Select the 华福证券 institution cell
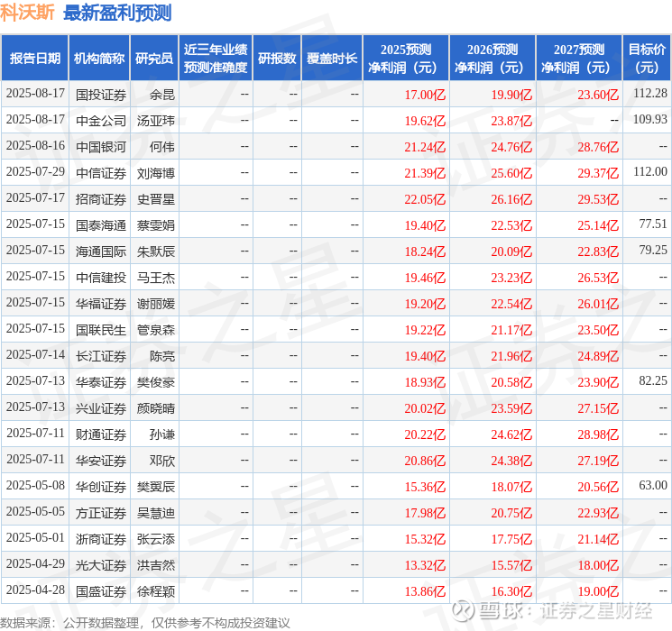 (x=101, y=303)
